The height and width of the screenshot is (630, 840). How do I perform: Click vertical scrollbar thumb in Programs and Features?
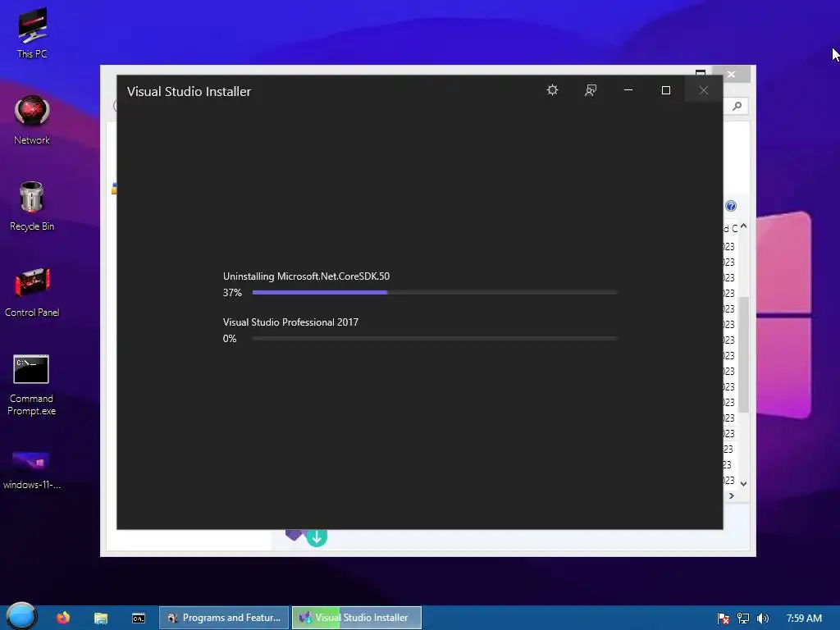click(743, 354)
